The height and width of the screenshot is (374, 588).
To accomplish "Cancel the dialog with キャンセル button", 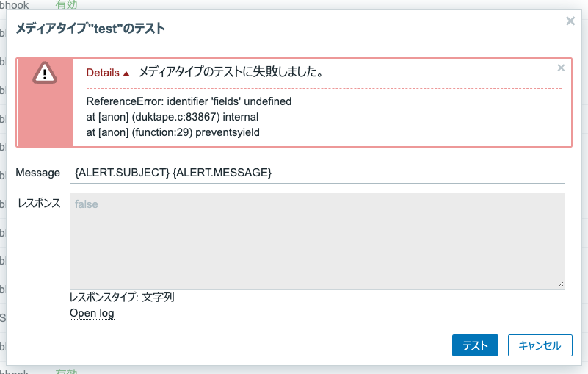I will pyautogui.click(x=540, y=345).
